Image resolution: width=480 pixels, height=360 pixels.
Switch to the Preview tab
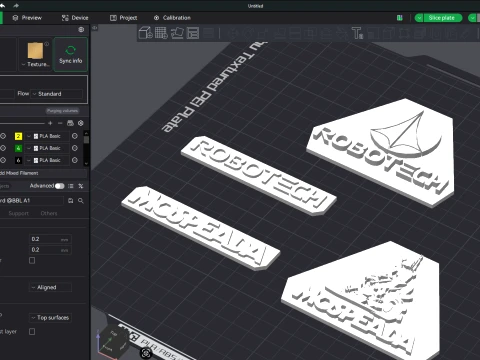(x=27, y=18)
